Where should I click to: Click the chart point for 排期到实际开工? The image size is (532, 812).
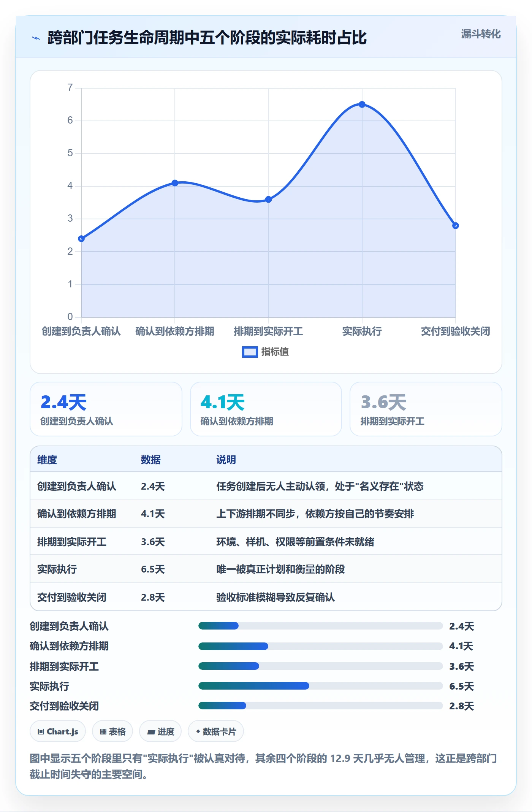pos(268,199)
